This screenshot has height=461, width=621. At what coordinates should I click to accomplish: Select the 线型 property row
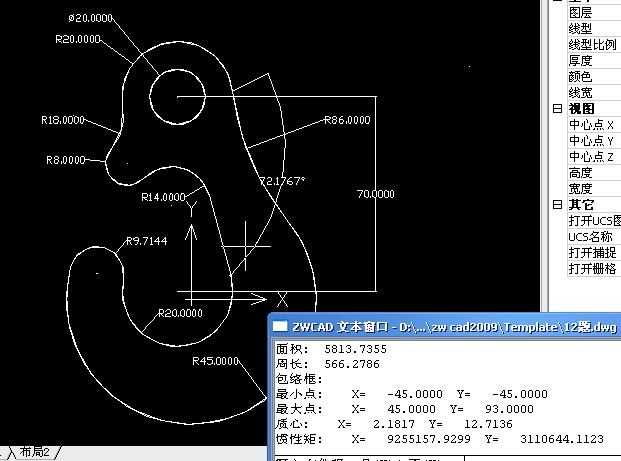pos(594,29)
